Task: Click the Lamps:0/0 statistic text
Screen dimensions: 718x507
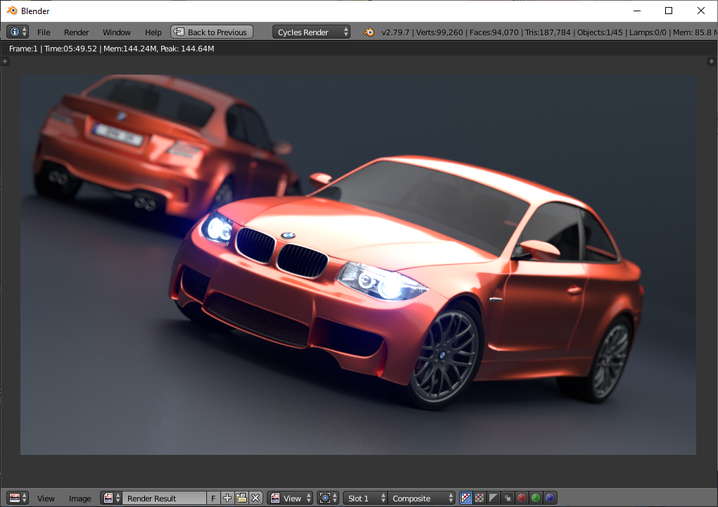Action: pos(648,33)
